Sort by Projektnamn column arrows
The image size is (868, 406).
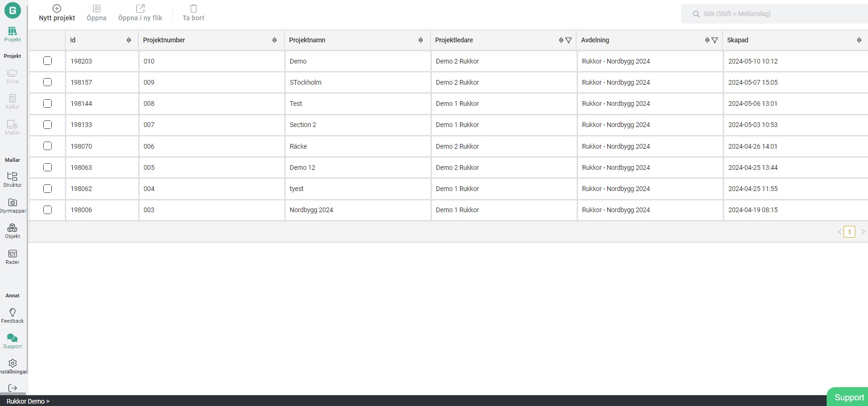pyautogui.click(x=421, y=40)
